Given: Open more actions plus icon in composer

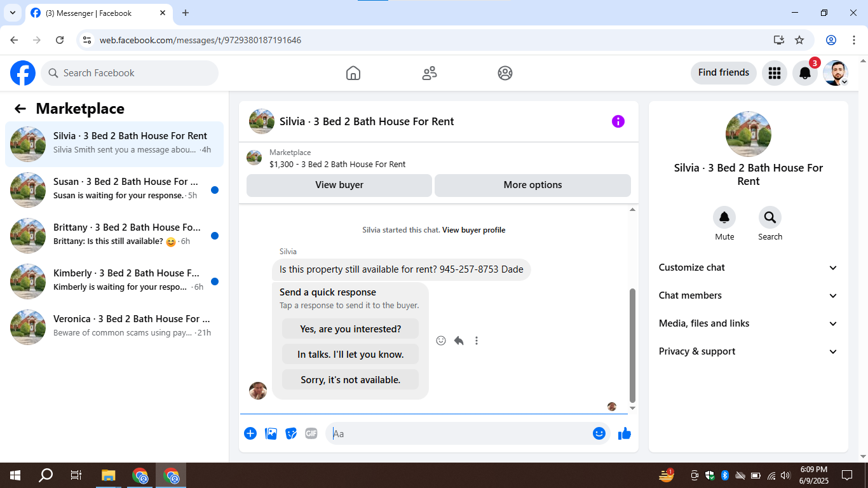Looking at the screenshot, I should pos(250,433).
